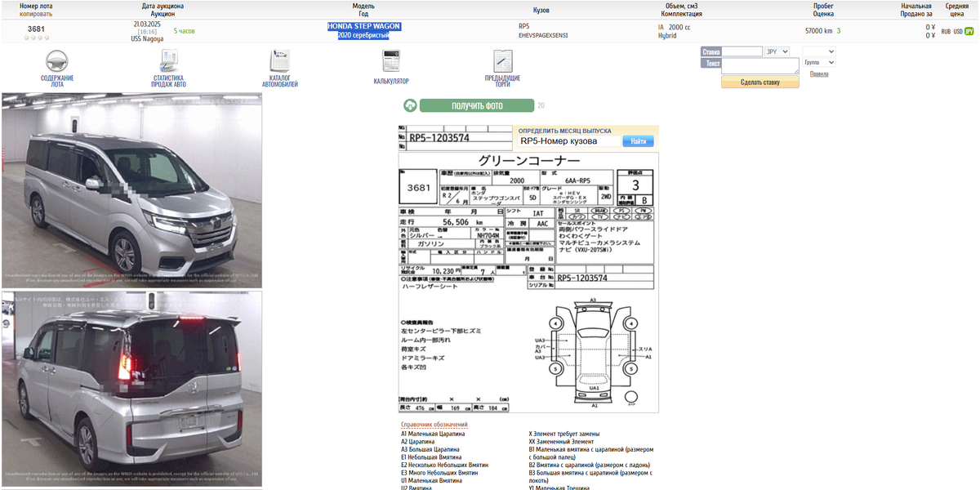The image size is (980, 490).
Task: Click the копировать lot number link
Action: (36, 14)
